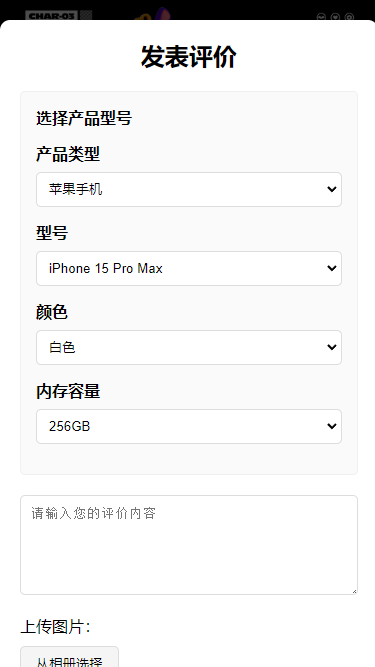This screenshot has width=375, height=667.
Task: Open the 产品类型 dropdown showing 苹果手机
Action: coord(189,189)
